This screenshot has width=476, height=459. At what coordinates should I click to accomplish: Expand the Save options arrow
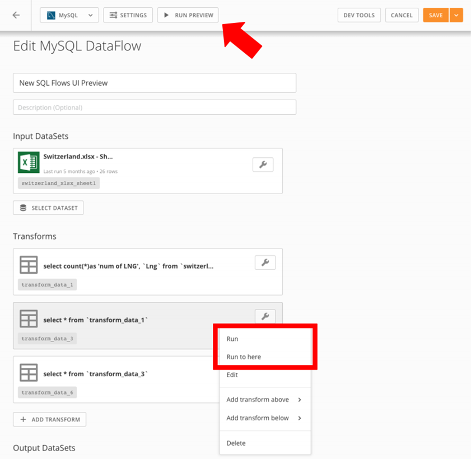456,15
